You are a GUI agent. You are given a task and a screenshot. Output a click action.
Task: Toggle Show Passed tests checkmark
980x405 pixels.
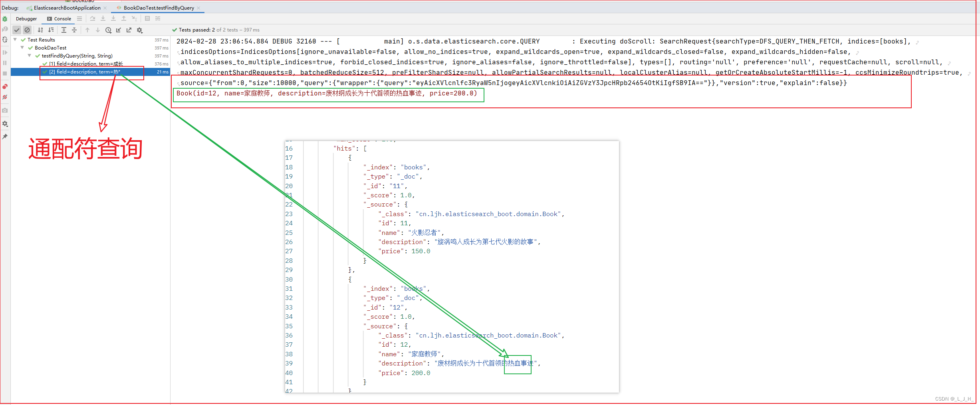pyautogui.click(x=17, y=30)
